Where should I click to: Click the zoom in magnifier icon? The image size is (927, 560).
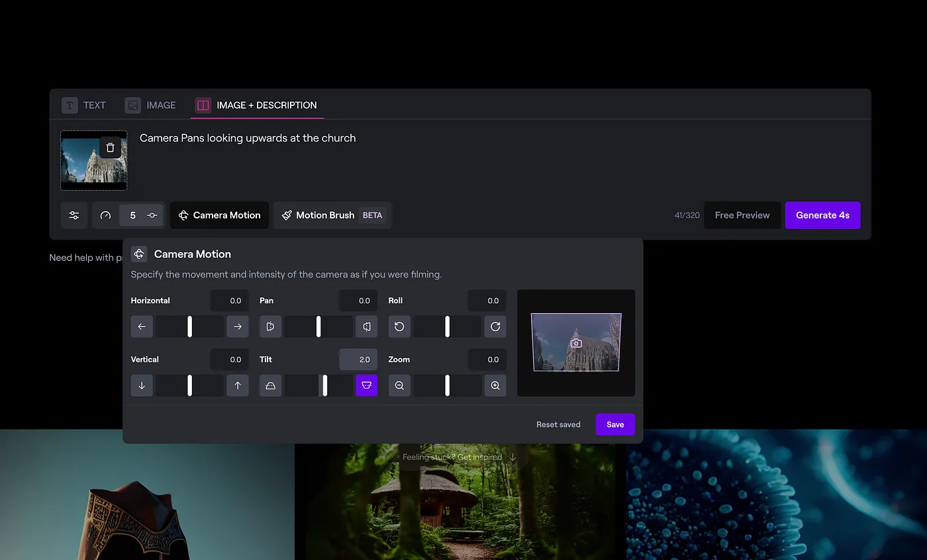tap(495, 385)
